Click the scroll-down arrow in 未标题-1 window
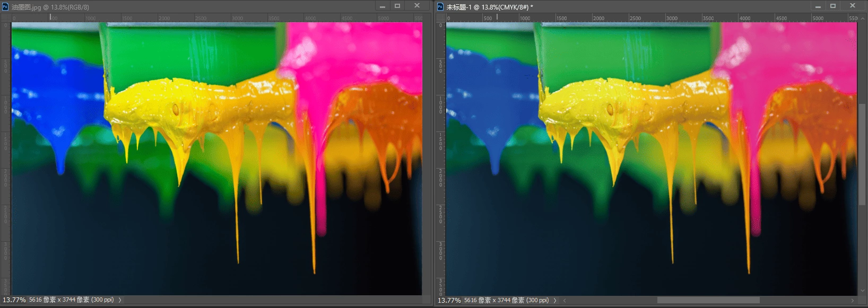This screenshot has width=868, height=308. tap(862, 291)
